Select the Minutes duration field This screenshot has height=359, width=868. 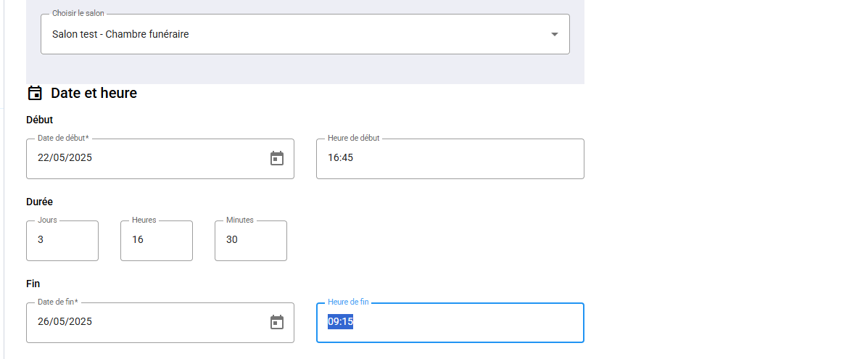click(251, 241)
